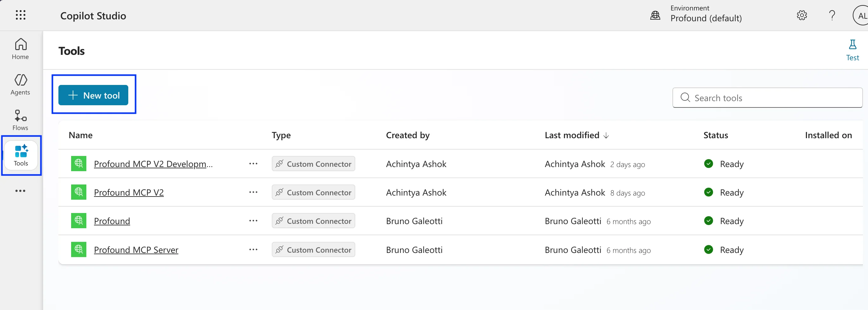Click Created by Bruno Galeotti in Profound MCP Server row
The height and width of the screenshot is (310, 868).
pyautogui.click(x=414, y=250)
